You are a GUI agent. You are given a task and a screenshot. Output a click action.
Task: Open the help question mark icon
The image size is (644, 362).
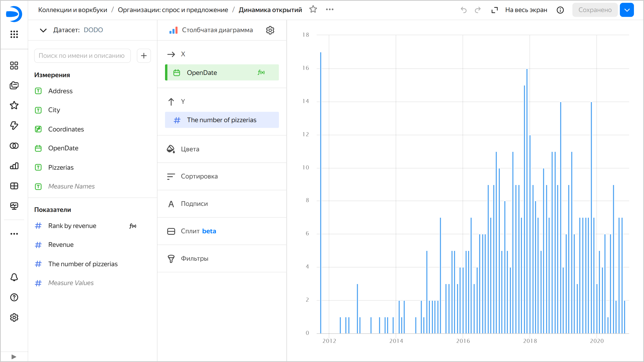point(14,297)
